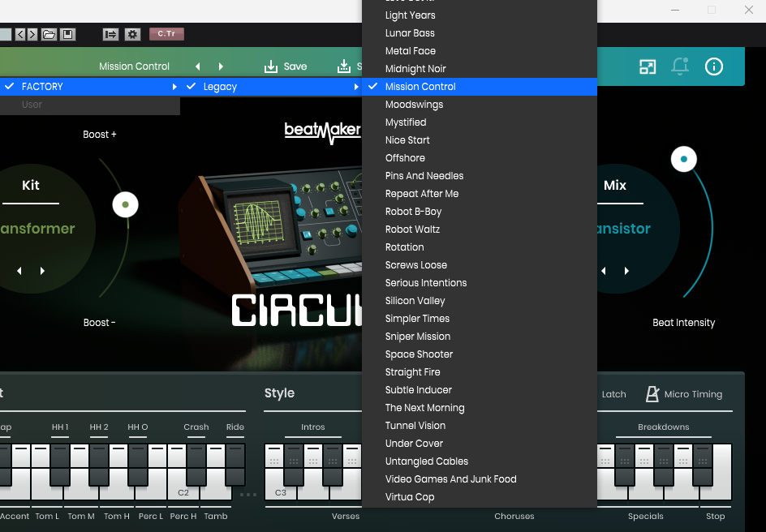Screen dimensions: 766x532
Task: Select the Metal Face preset
Action: (x=480, y=51)
